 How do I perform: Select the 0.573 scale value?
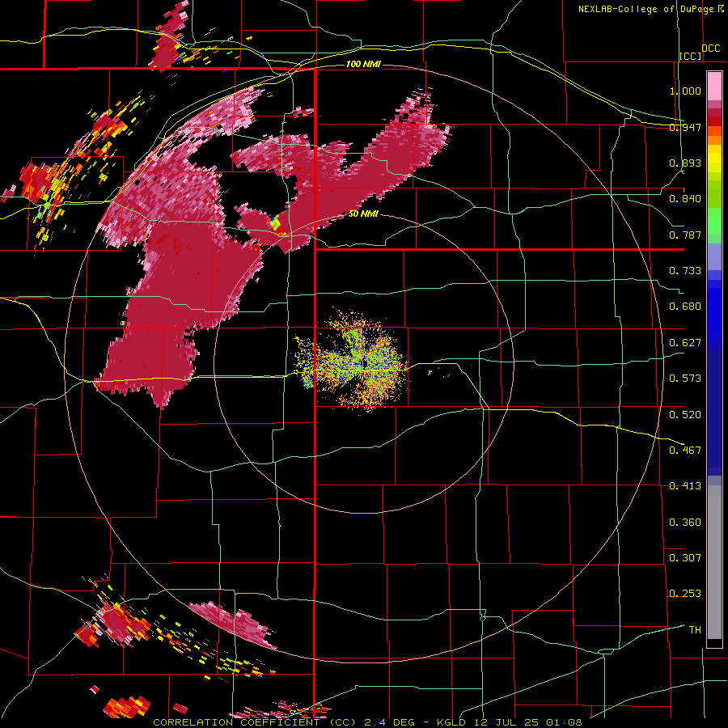coord(685,379)
